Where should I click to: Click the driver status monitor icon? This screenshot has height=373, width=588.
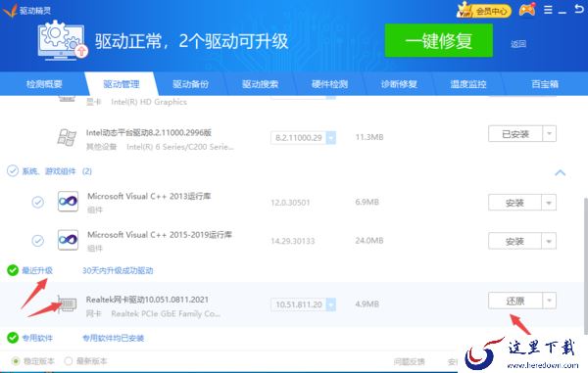62,40
